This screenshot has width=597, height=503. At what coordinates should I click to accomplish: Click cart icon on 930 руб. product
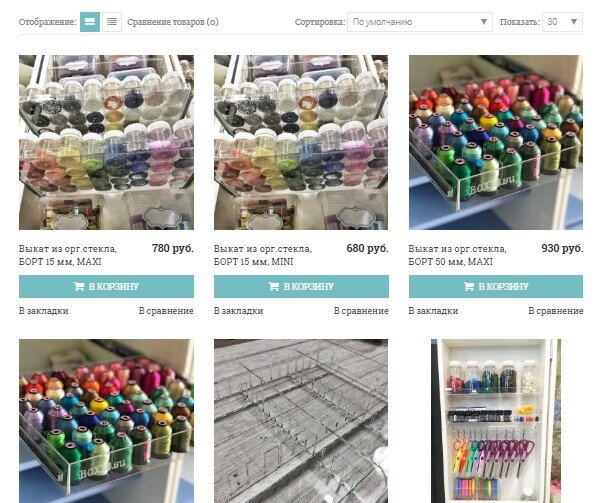pos(469,286)
